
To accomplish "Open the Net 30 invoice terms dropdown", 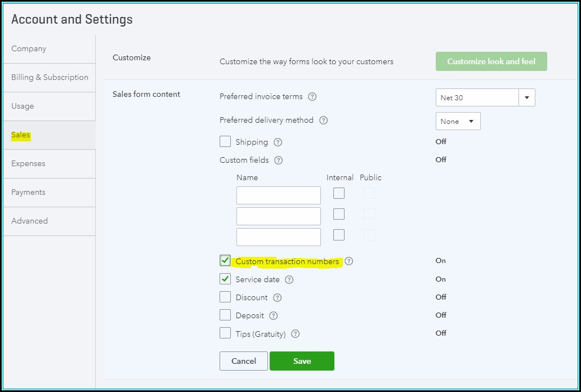I will coord(526,97).
